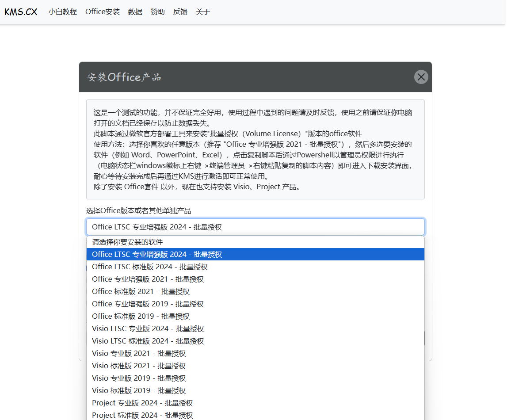Choose Visio 专业版 2019 option
The image size is (511, 420).
coord(139,378)
